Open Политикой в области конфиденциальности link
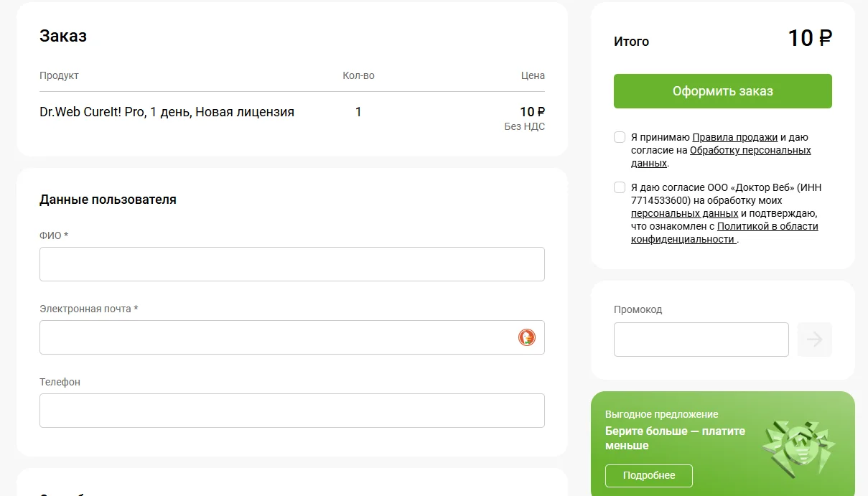Image resolution: width=868 pixels, height=496 pixels. click(724, 233)
